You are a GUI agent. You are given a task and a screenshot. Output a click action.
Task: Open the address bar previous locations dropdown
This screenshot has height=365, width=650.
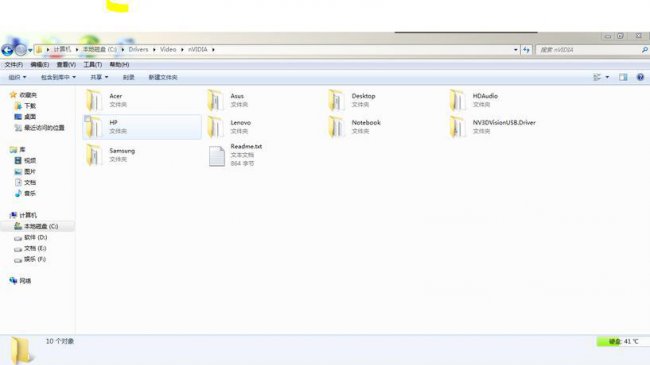click(x=516, y=50)
